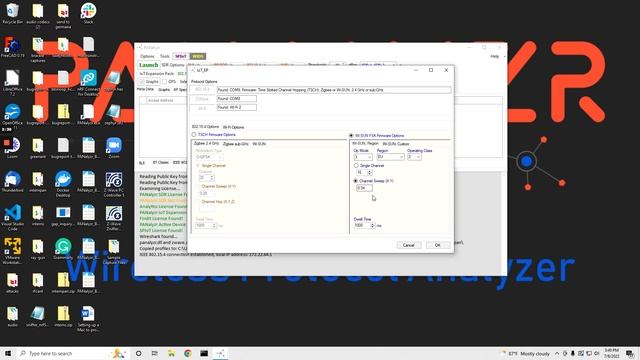Screen dimensions: 640x360
Task: Click the OK button in IoT_EP dialog
Action: (x=438, y=245)
